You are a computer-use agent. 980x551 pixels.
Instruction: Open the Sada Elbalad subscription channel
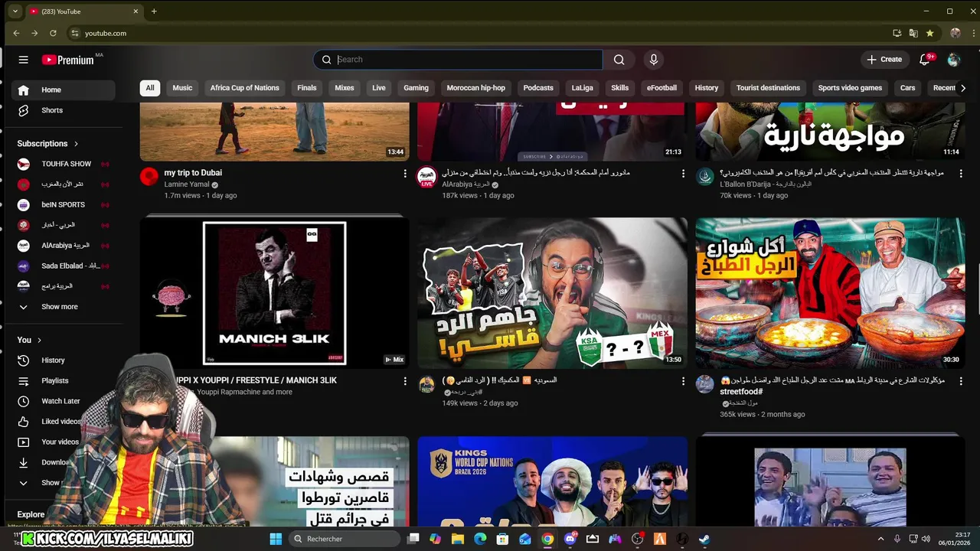point(64,266)
